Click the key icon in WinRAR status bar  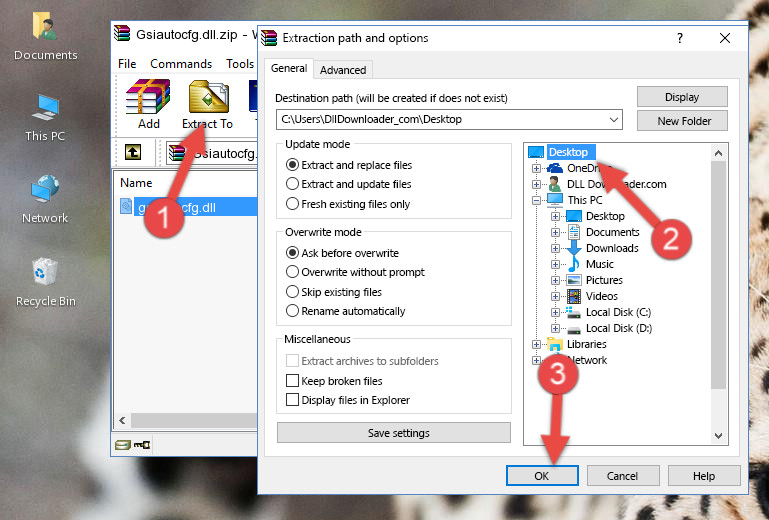[x=142, y=445]
